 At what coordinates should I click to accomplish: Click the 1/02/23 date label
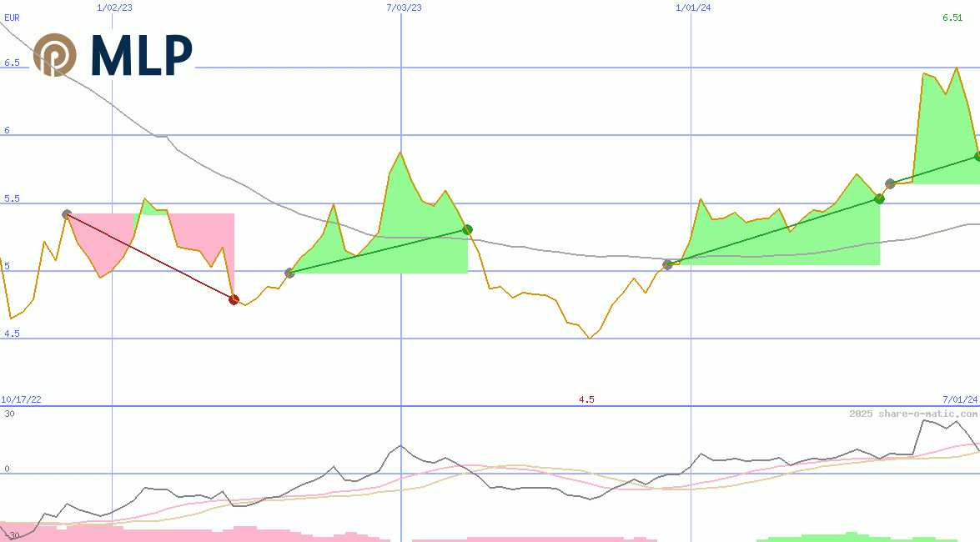pos(113,8)
